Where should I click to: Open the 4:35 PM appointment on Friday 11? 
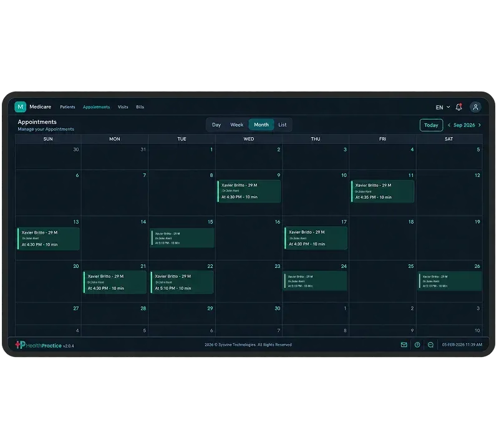click(382, 191)
